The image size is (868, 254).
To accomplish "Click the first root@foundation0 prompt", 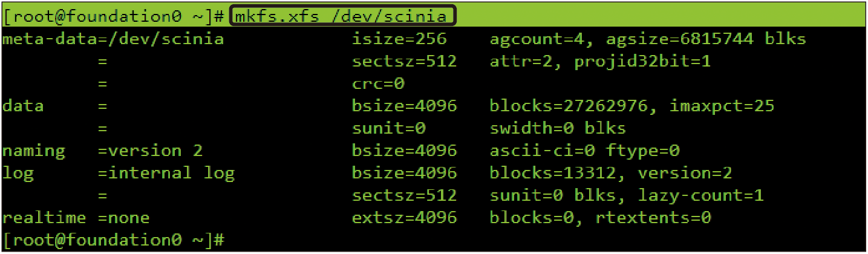I will tap(115, 16).
